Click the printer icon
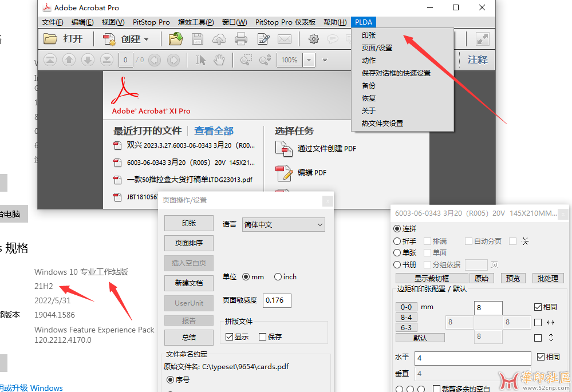The image size is (572, 392). 240,39
